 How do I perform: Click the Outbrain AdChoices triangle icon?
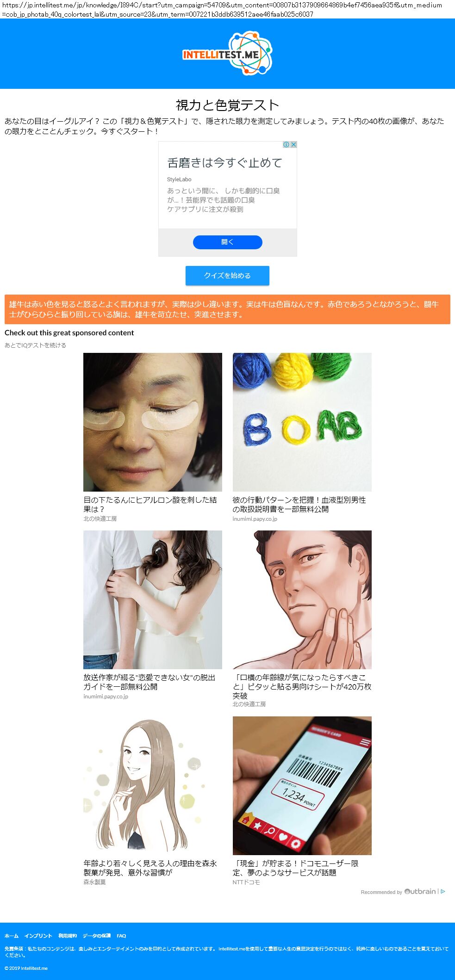coord(443,891)
